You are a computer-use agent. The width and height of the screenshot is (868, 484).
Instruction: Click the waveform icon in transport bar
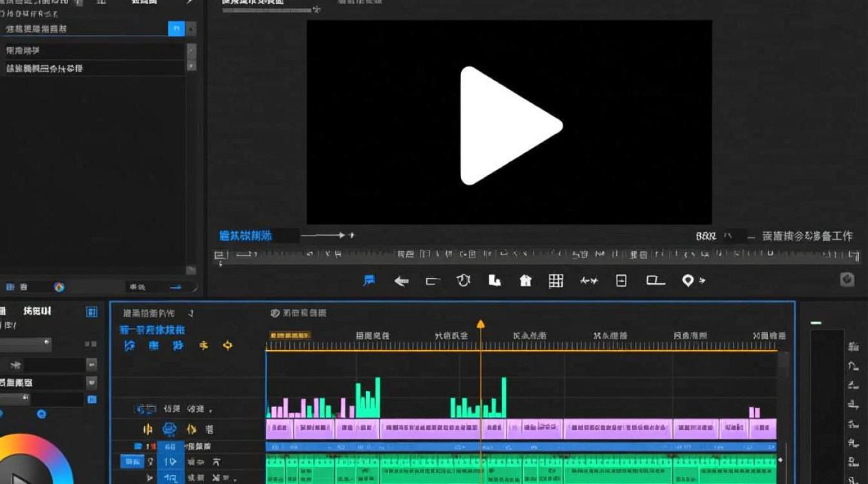(x=588, y=281)
